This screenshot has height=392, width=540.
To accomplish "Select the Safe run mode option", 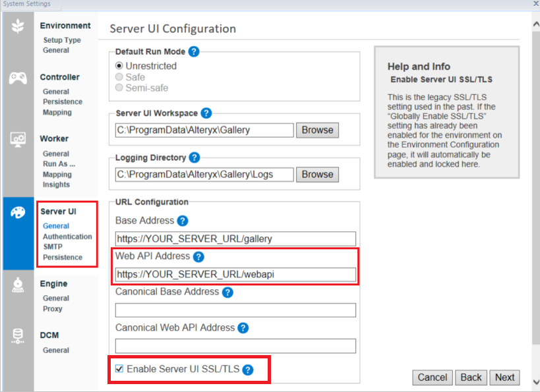I will [120, 76].
